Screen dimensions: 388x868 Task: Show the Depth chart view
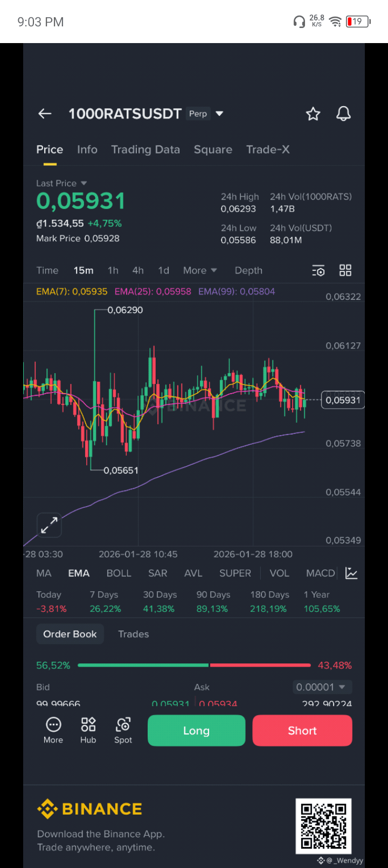(248, 270)
